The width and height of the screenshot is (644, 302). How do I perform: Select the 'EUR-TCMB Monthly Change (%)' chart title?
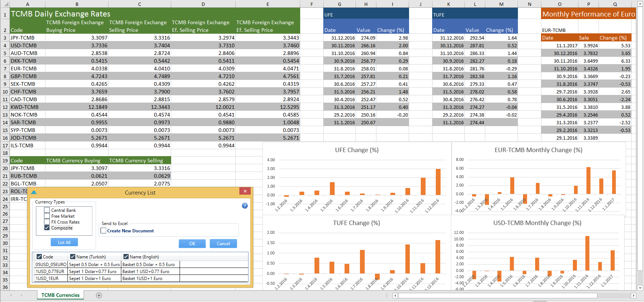coord(538,150)
